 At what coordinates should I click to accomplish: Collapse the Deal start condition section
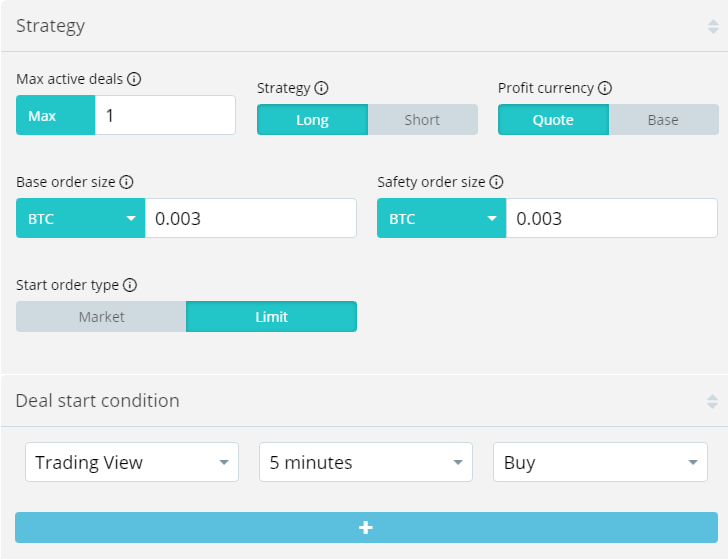(712, 401)
